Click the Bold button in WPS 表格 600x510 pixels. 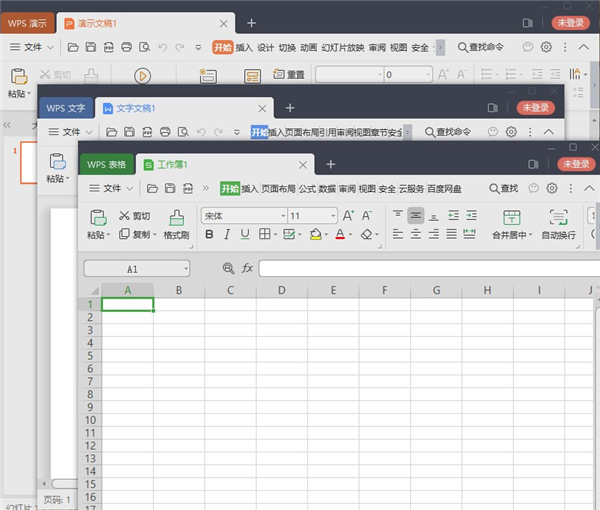click(x=209, y=234)
